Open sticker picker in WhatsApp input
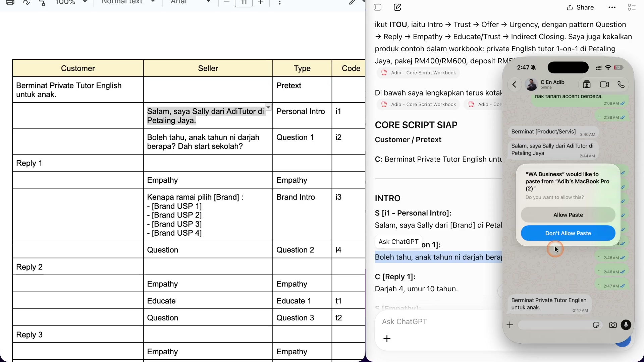This screenshot has width=644, height=362. click(x=596, y=325)
